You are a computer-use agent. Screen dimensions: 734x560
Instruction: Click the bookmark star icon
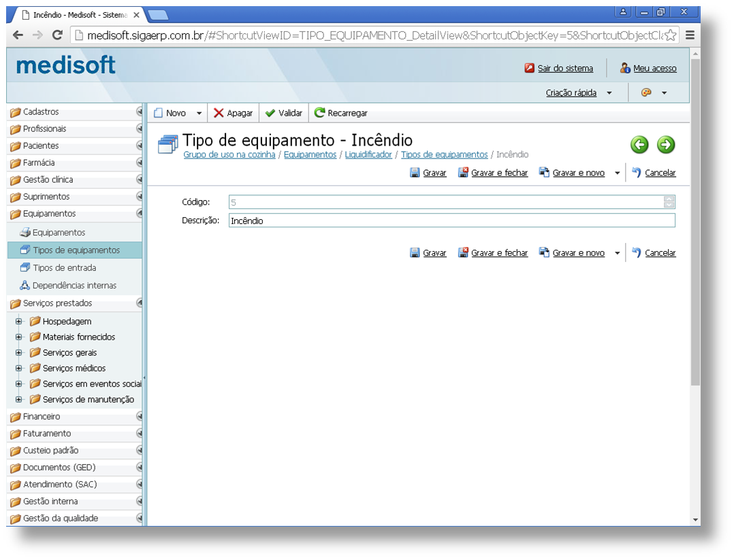click(670, 35)
